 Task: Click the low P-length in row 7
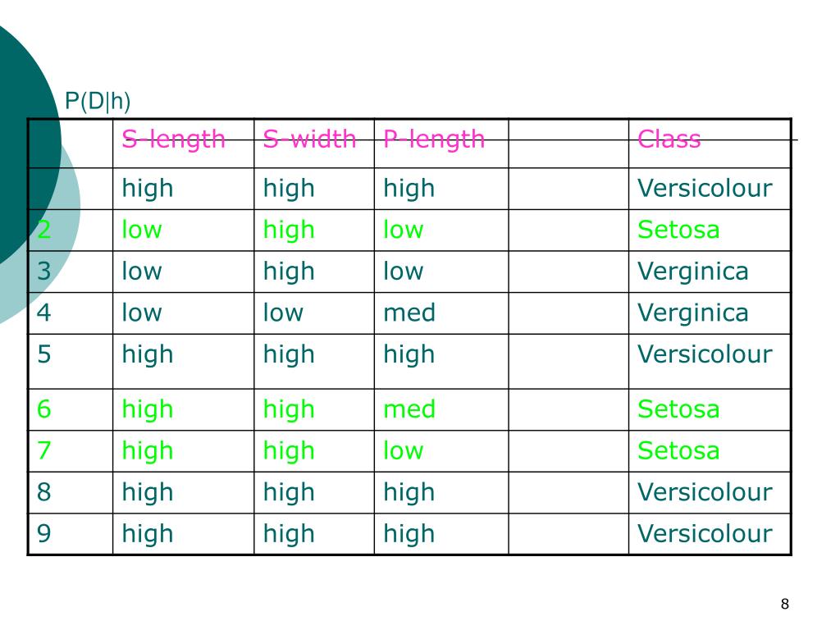pos(403,450)
